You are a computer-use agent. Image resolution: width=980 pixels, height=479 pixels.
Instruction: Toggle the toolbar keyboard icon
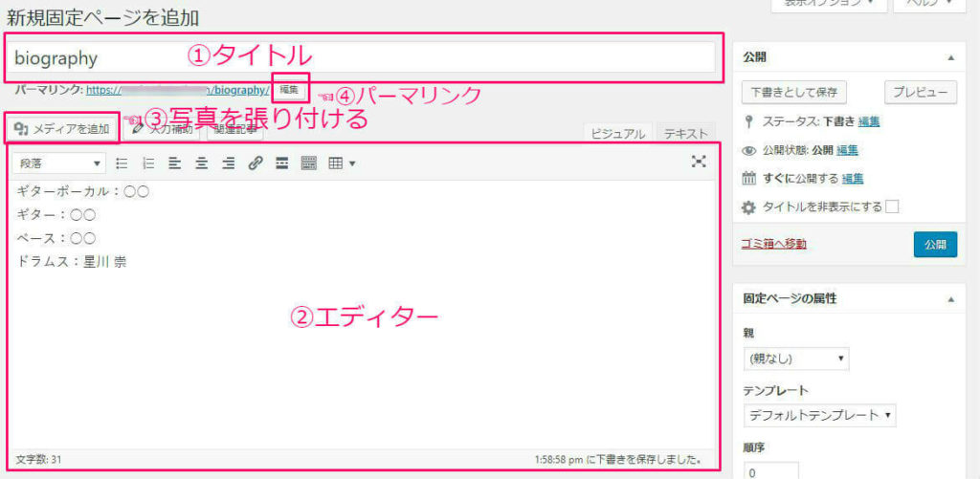[x=309, y=163]
